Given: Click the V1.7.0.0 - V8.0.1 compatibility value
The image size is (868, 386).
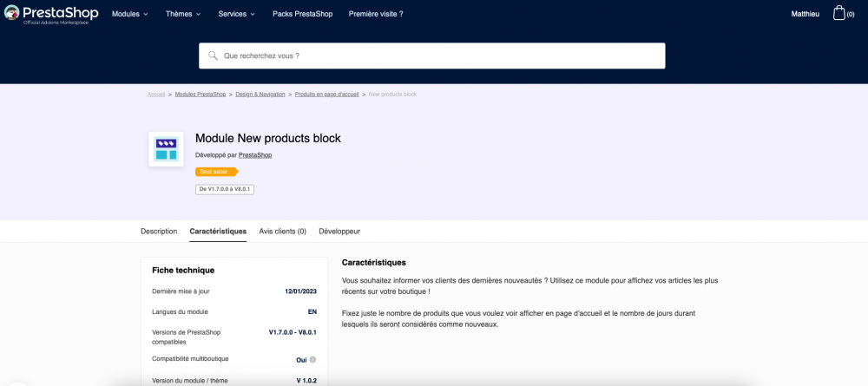Looking at the screenshot, I should tap(293, 332).
